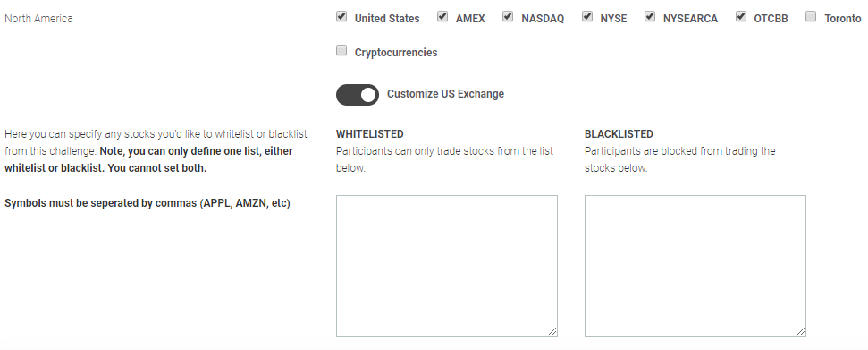
Task: Uncheck the OTCBB exchange checkbox
Action: [741, 17]
